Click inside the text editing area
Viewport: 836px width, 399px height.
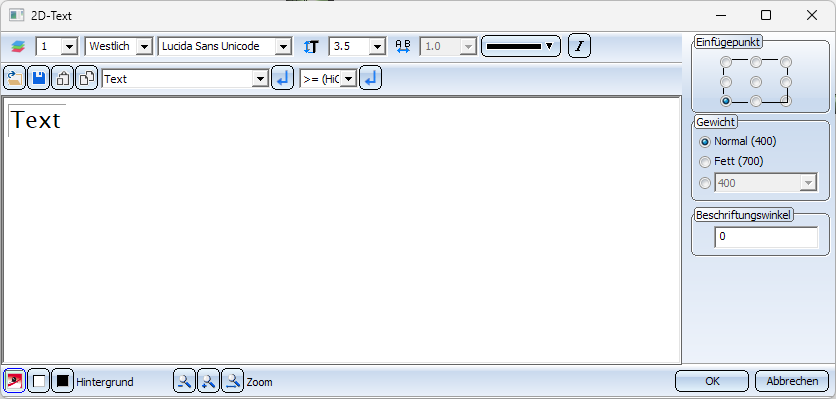[341, 230]
